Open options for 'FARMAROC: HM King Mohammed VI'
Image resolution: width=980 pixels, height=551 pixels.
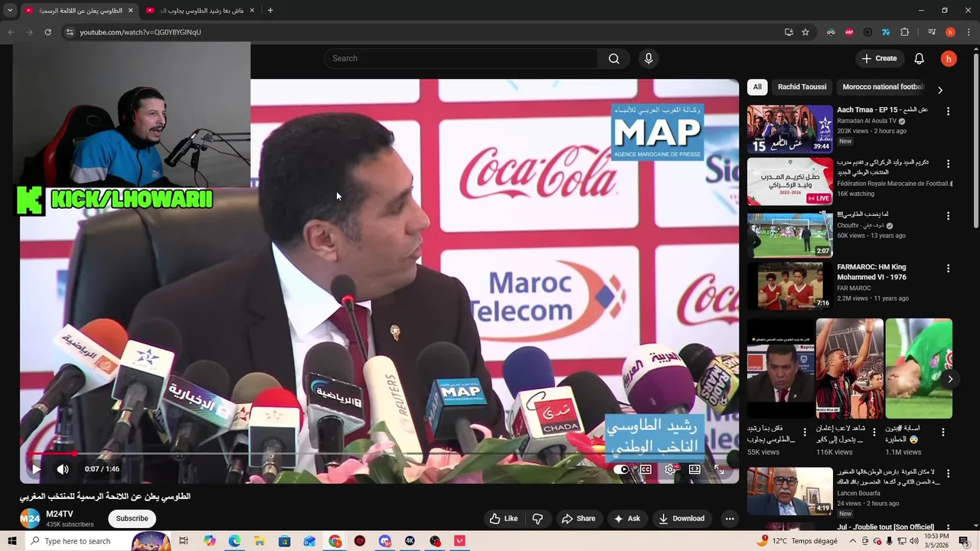tap(948, 269)
